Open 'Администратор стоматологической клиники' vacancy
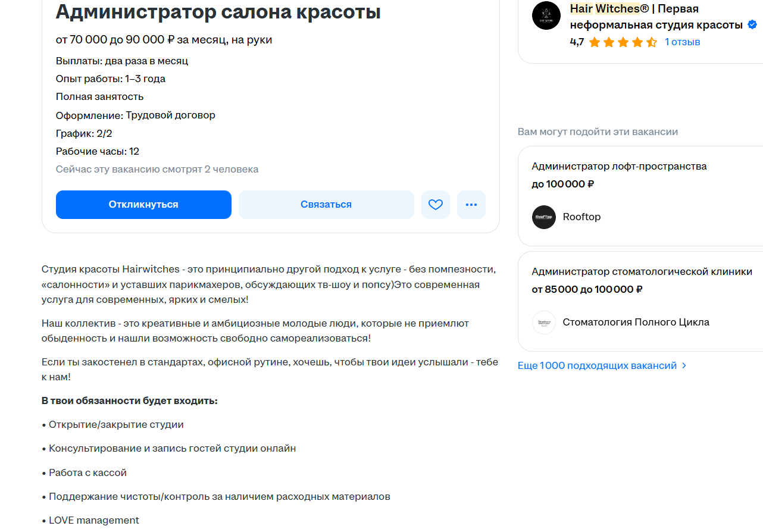 (x=642, y=271)
